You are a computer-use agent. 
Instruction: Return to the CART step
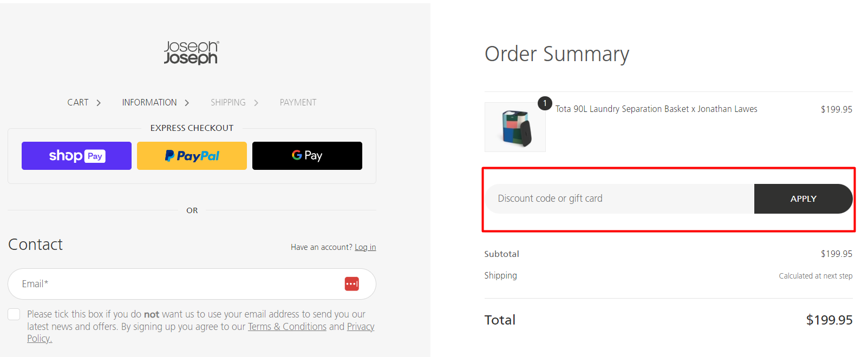(77, 102)
